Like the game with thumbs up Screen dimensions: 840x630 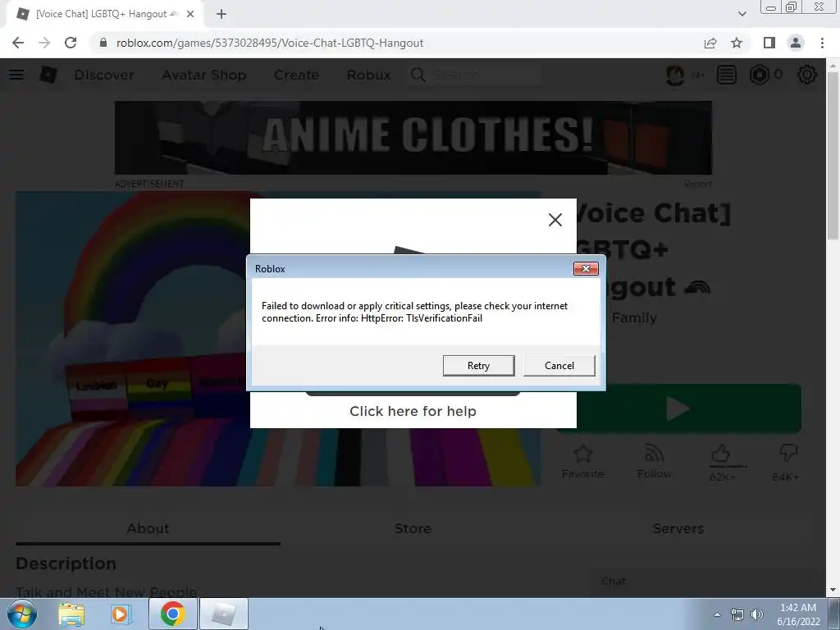721,454
